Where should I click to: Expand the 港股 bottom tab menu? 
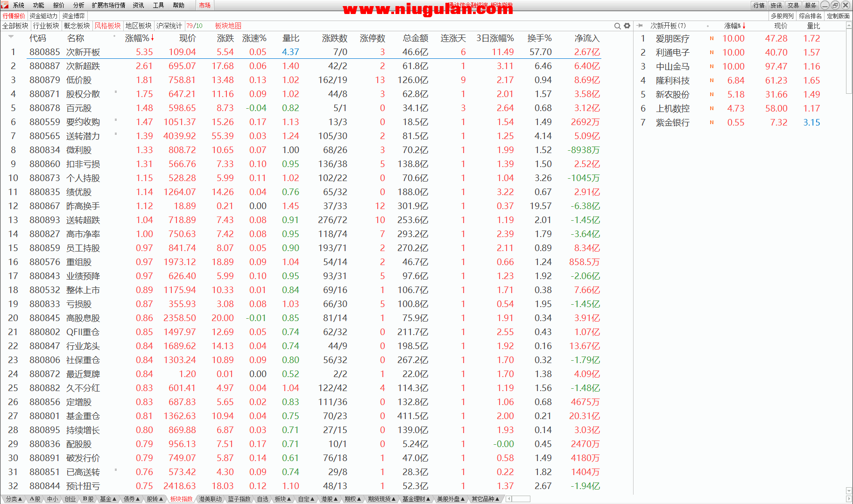(329, 499)
